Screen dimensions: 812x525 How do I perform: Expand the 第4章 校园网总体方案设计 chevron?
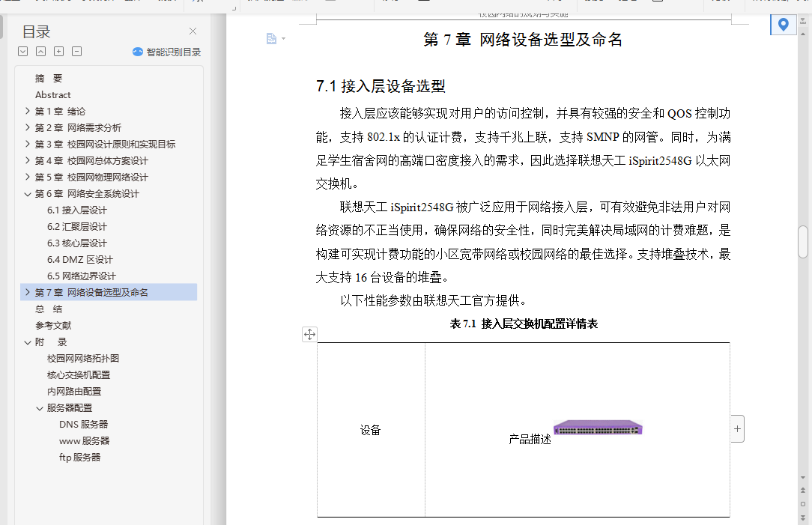(28, 160)
